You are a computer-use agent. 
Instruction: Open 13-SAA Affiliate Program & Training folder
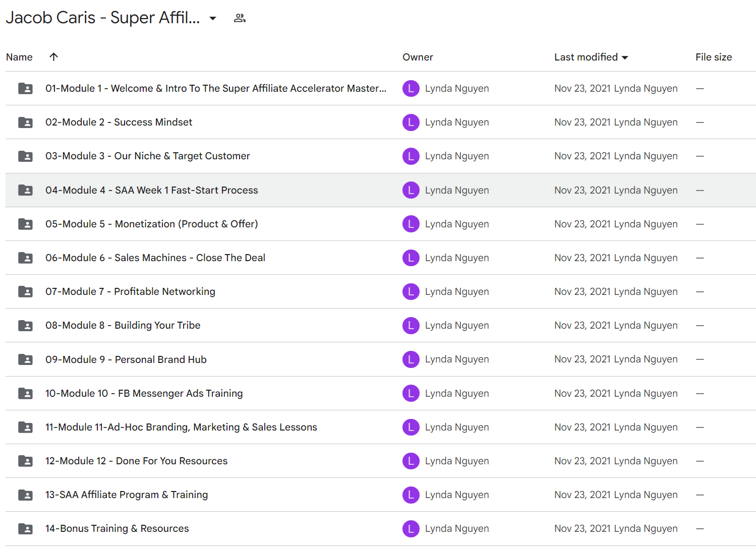[x=127, y=495]
